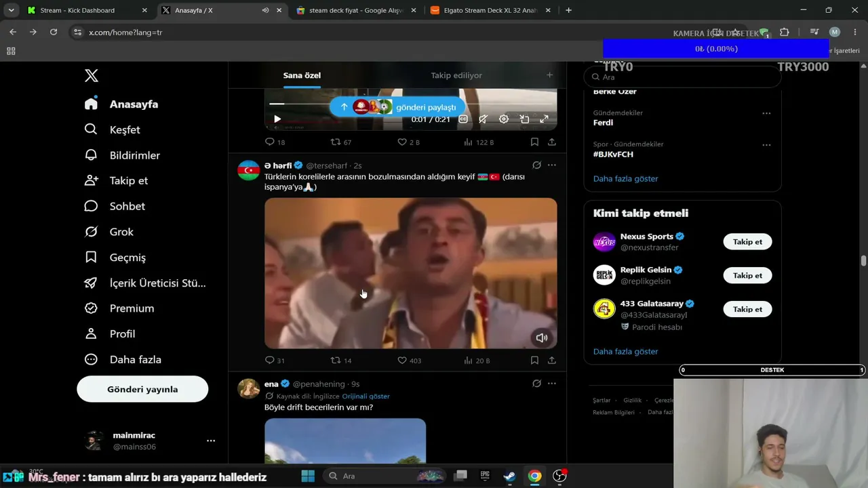Open Bildirimler notifications

click(122, 155)
